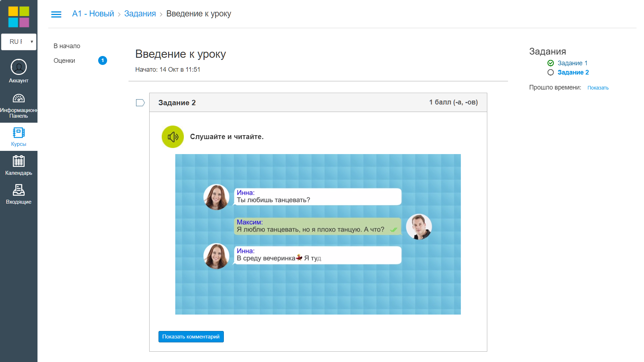Open Задание 2 in task list
This screenshot has width=644, height=362.
coord(573,72)
